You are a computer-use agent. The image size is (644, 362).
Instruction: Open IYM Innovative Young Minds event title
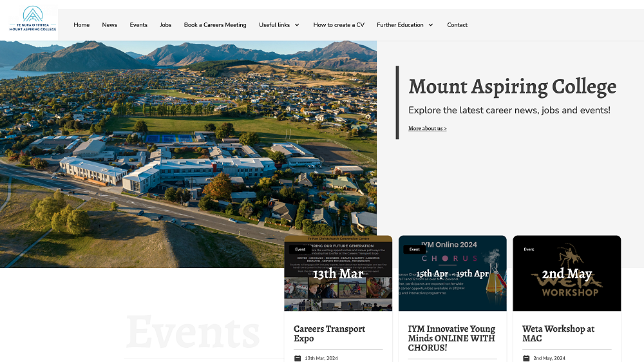click(451, 338)
